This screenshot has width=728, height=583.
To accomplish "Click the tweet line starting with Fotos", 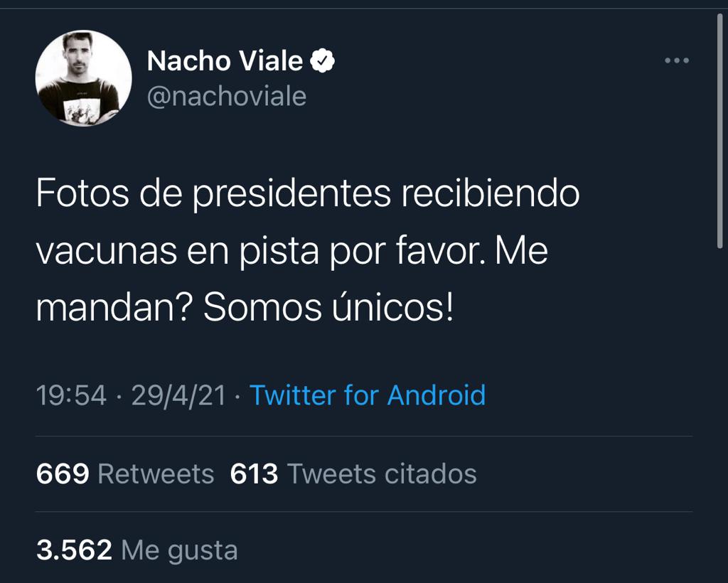I will (307, 195).
